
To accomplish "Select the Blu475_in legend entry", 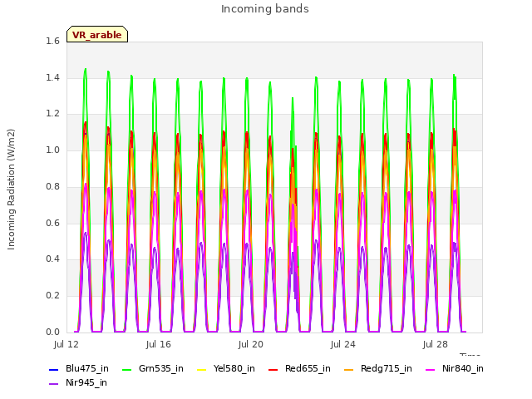I will click(x=79, y=369).
